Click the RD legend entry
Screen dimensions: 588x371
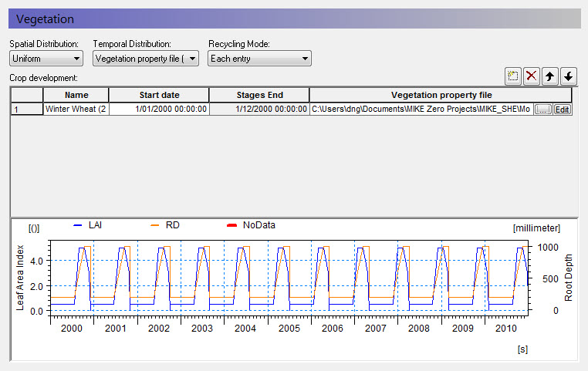pyautogui.click(x=165, y=225)
